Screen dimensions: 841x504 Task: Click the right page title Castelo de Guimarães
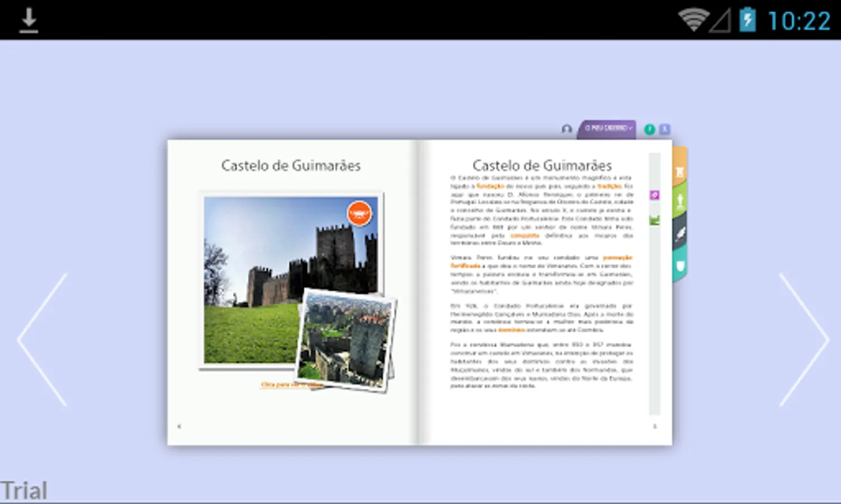tap(542, 166)
